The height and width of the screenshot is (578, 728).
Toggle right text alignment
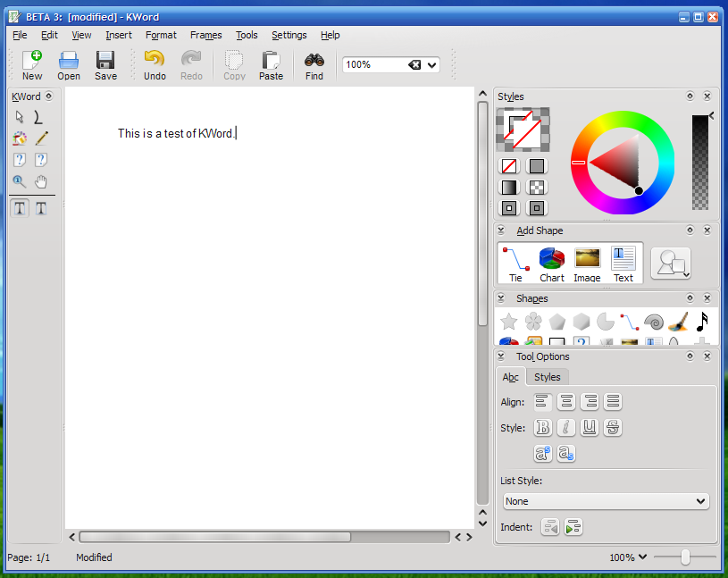click(590, 402)
